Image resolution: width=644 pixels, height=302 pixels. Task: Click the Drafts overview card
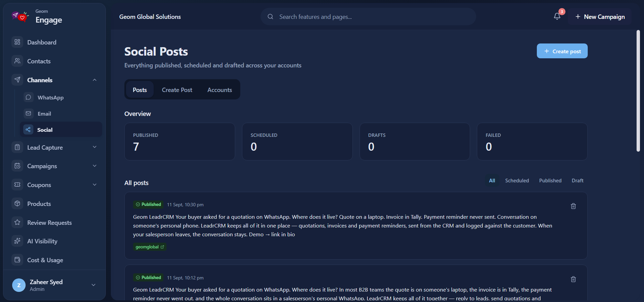(415, 142)
